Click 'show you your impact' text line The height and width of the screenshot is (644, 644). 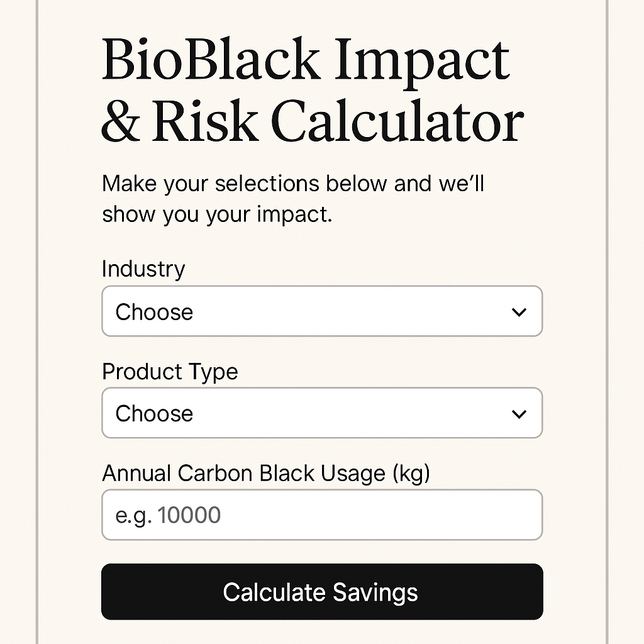[x=216, y=214]
